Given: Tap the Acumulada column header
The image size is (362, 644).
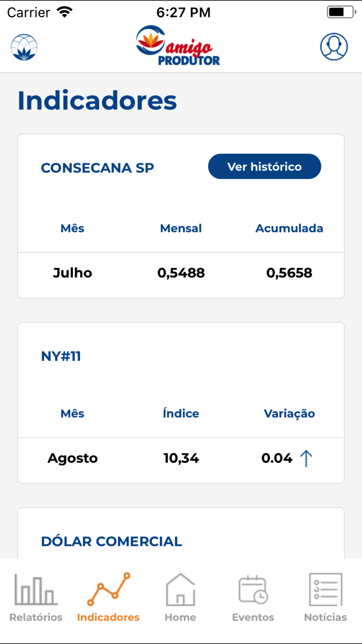Looking at the screenshot, I should click(289, 228).
